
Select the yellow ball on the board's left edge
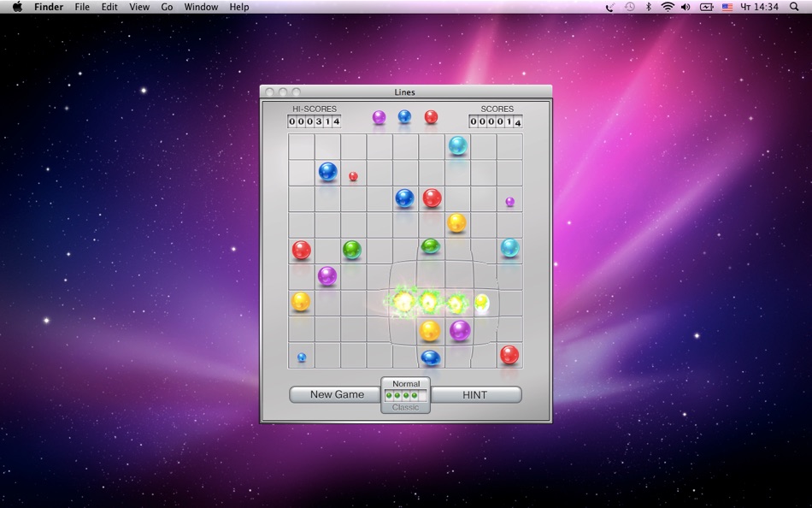300,301
